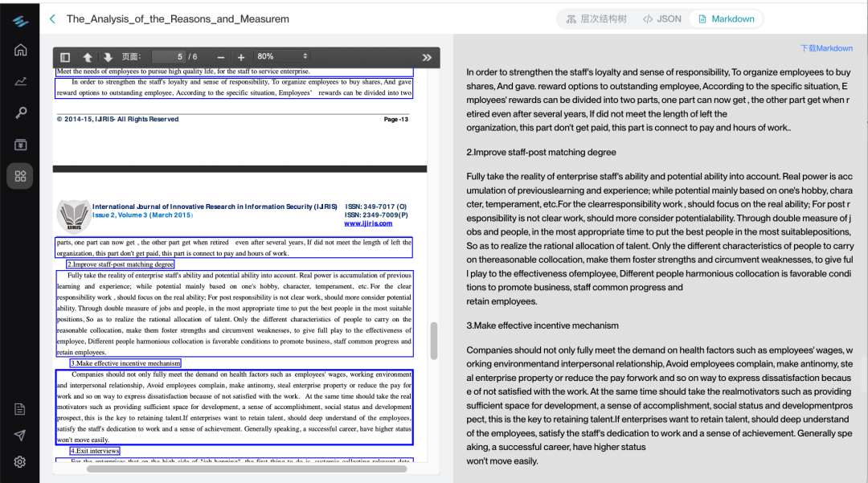Click '2.Improve staff-post matching degree' in Markdown panel
This screenshot has height=483, width=868.
coord(541,152)
